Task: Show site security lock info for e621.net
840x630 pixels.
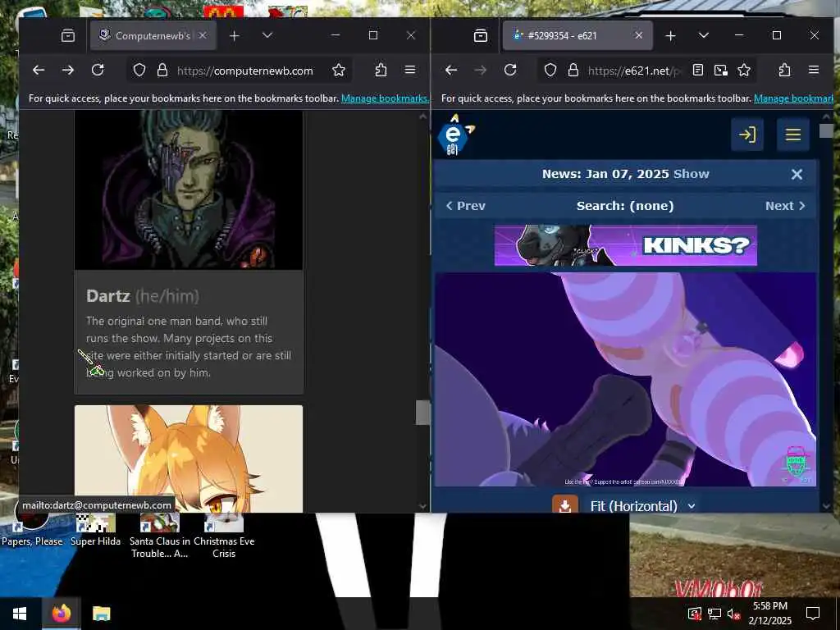Action: click(573, 71)
